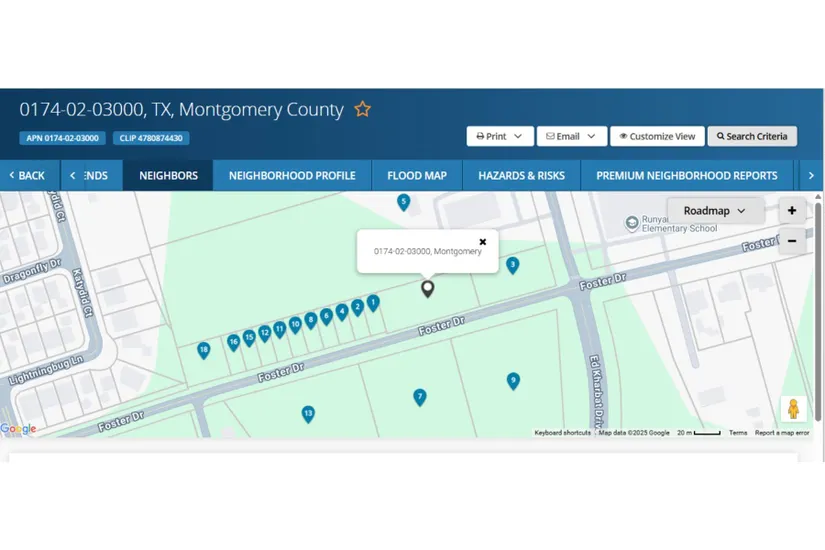Switch to the Flood Map tab
Screen dimensions: 825x550
point(417,175)
